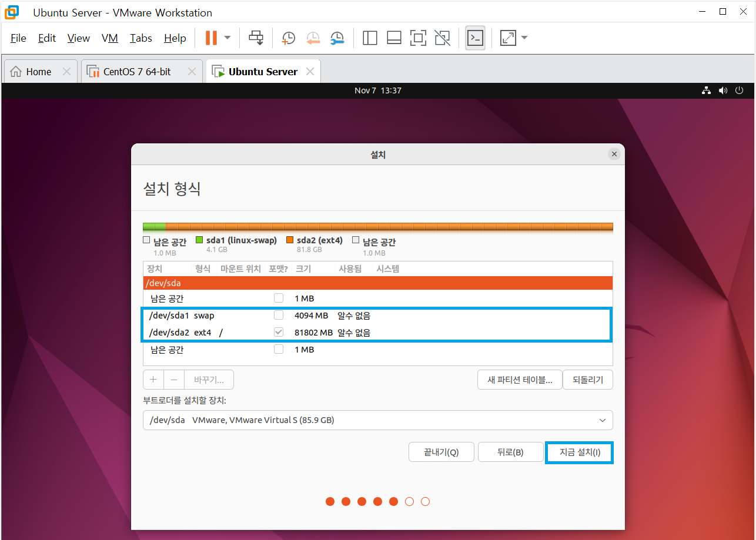756x540 pixels.
Task: Send Ctrl+Alt+Del to the VM icon
Action: point(256,38)
